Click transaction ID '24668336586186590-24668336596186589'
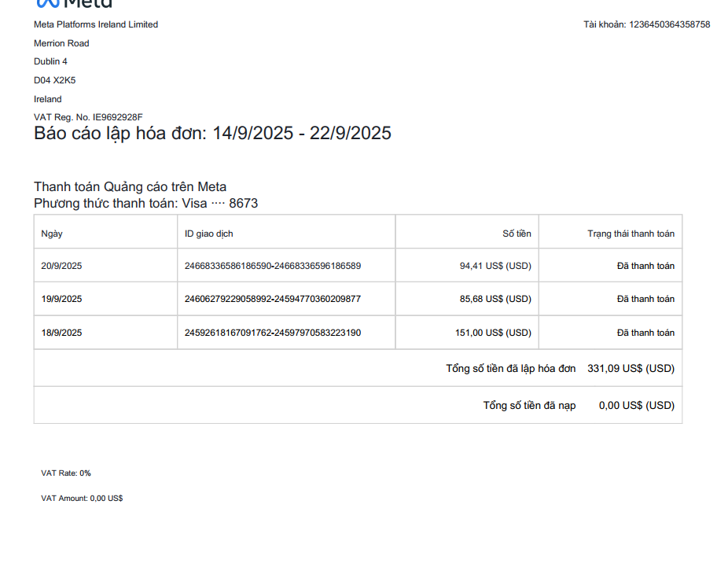 click(273, 266)
